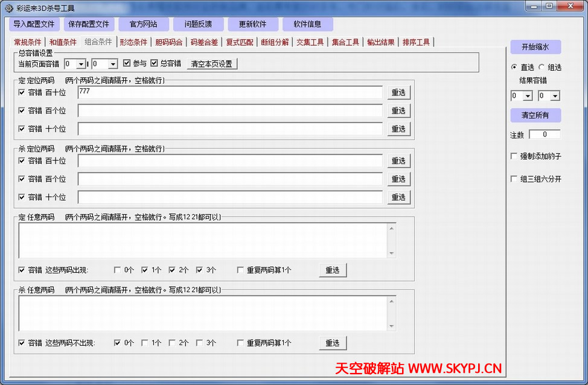Viewport: 588px width, 385px height.
Task: Click 问题反馈 to send feedback
Action: (x=199, y=24)
